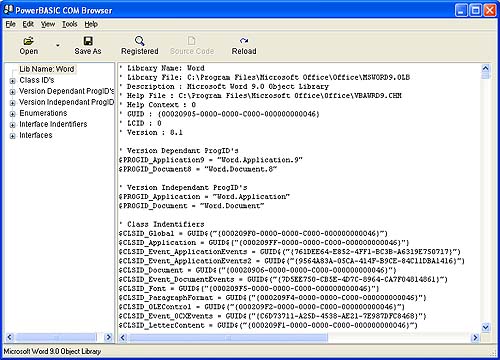
Task: Close the PowerBASIC COM Browser window
Action: point(490,10)
